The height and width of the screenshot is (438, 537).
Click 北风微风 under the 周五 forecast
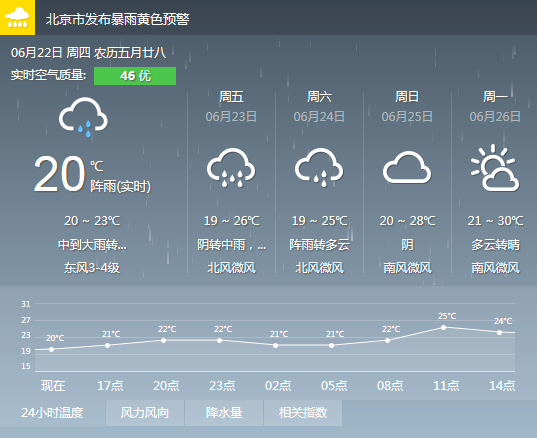coord(231,268)
